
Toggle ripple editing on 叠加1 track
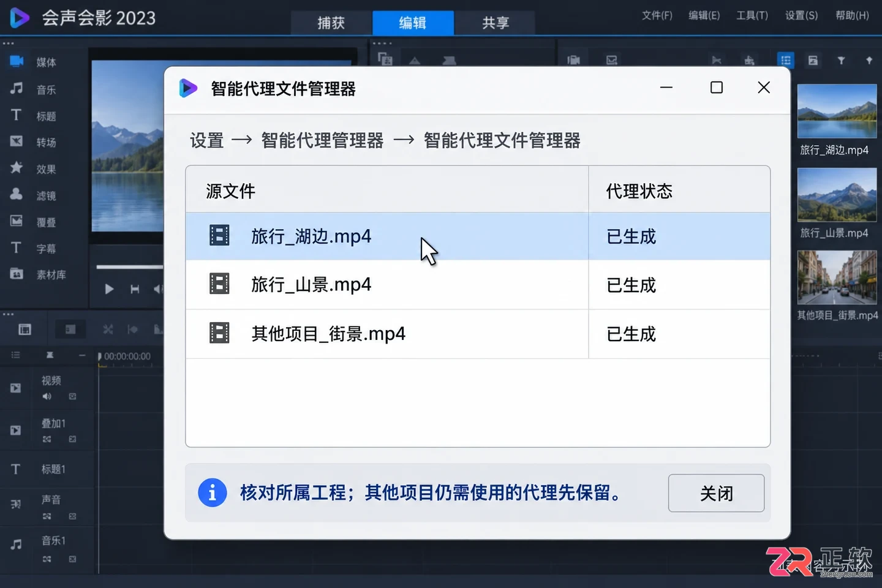tap(72, 439)
